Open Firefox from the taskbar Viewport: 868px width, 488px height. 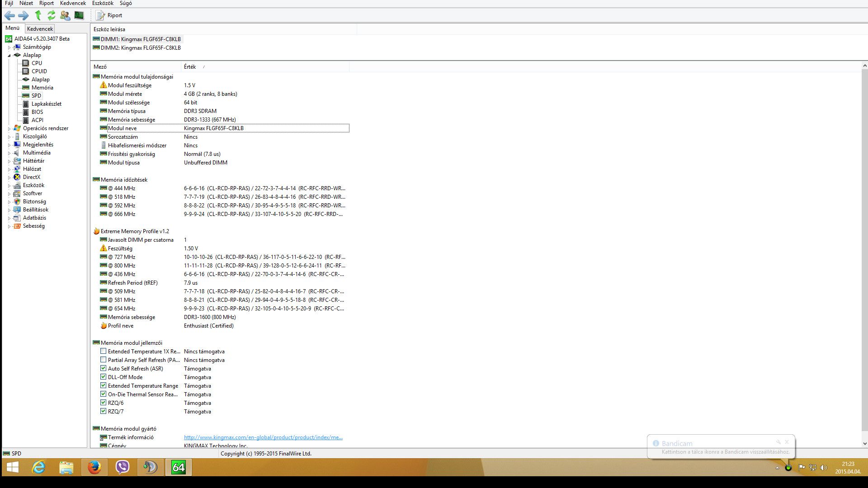coord(94,467)
